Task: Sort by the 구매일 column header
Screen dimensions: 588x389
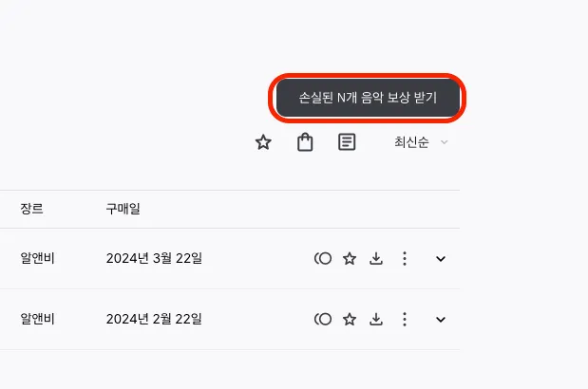Action: point(123,209)
